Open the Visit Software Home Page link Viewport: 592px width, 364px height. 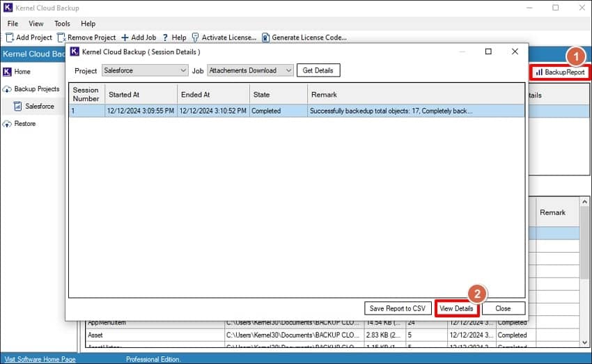pos(40,359)
